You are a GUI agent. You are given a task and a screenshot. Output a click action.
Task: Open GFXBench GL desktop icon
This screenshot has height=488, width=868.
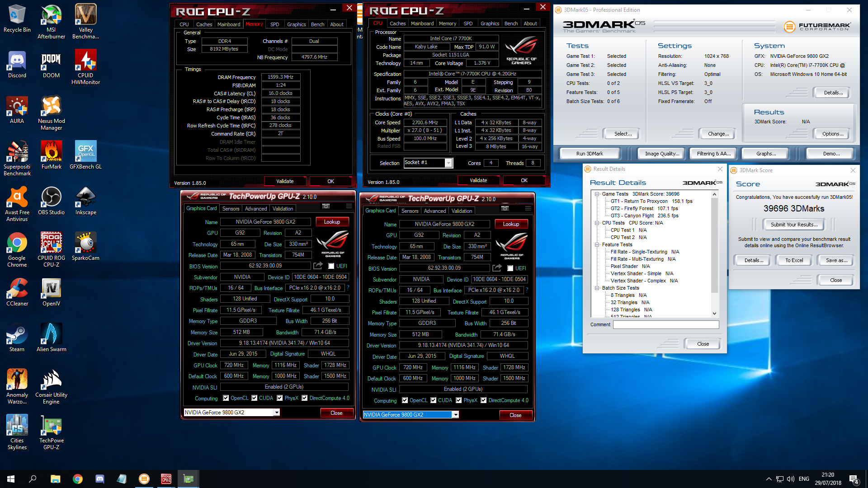pyautogui.click(x=85, y=155)
